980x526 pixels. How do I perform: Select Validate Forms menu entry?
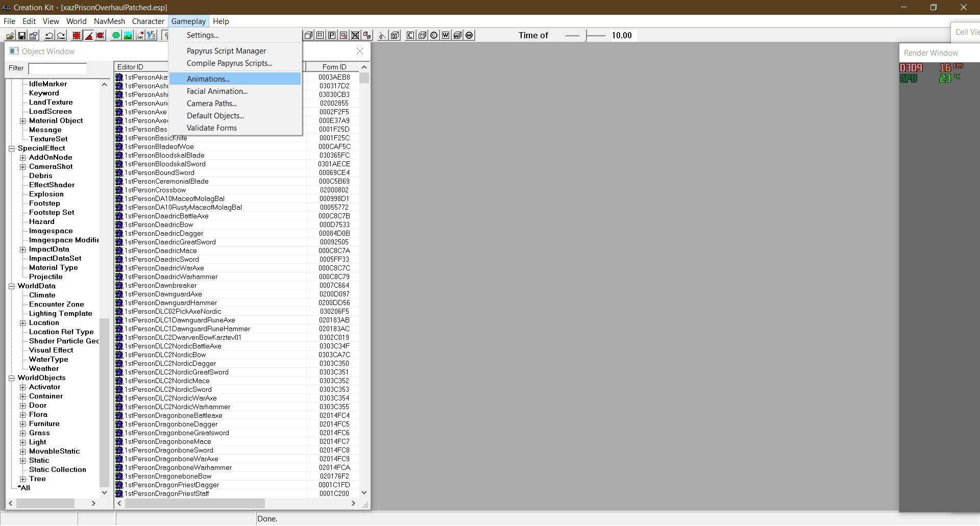(x=235, y=128)
